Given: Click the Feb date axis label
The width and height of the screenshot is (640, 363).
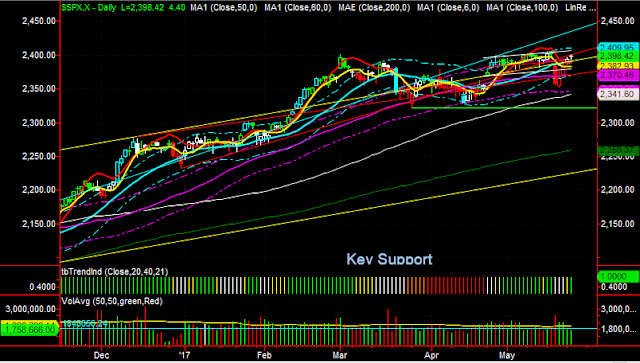Looking at the screenshot, I should [x=264, y=355].
